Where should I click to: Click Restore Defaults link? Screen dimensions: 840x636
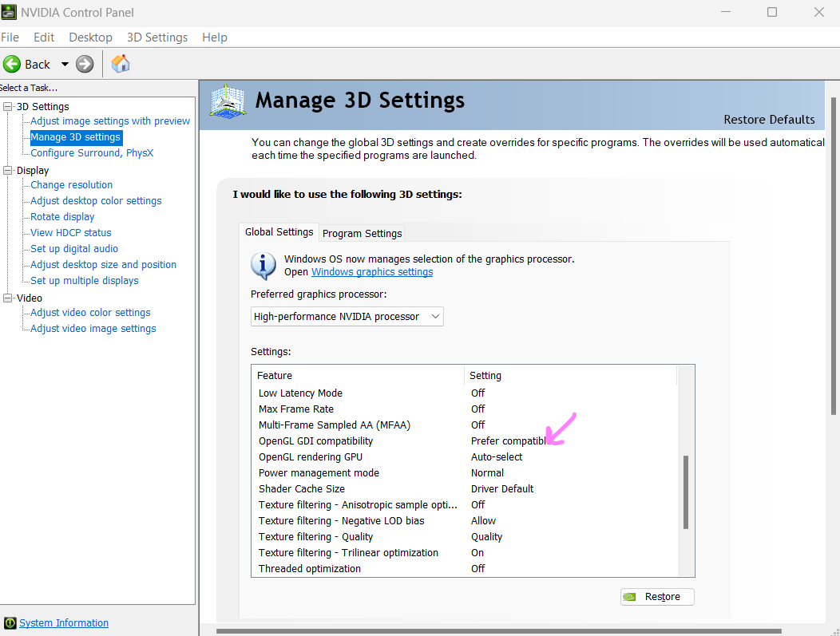click(x=769, y=120)
